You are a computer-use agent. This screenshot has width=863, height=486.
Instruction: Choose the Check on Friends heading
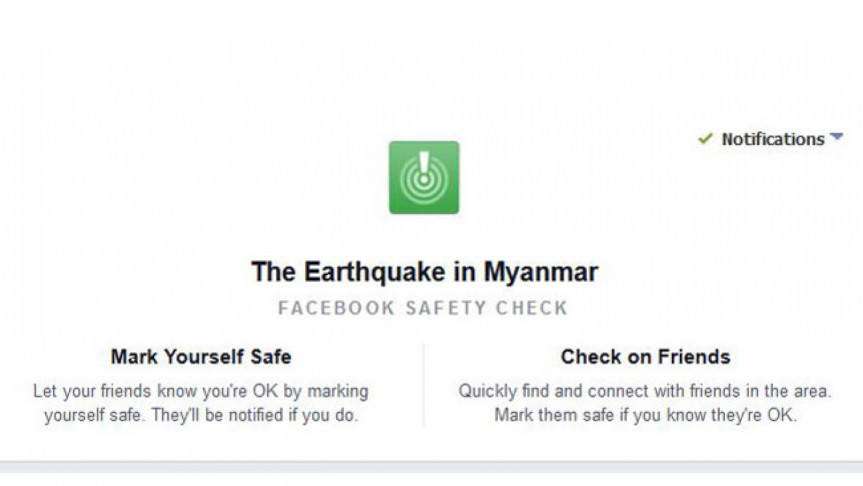point(645,357)
